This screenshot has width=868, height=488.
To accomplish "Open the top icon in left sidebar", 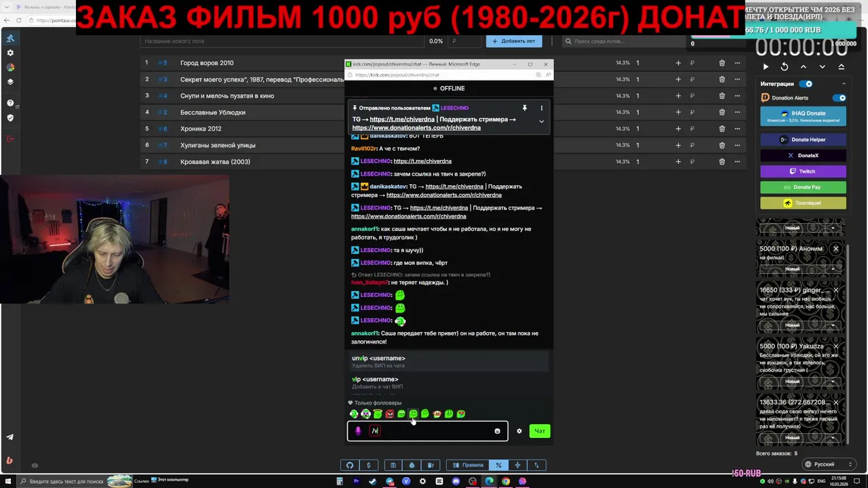I will [9, 38].
